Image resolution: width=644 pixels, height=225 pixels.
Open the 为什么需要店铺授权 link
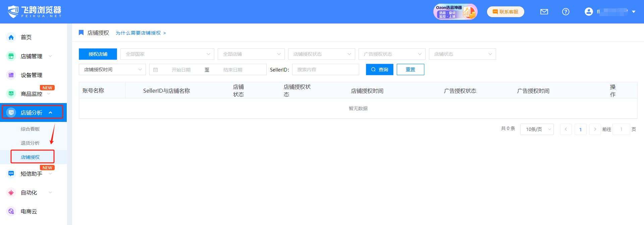(x=141, y=33)
